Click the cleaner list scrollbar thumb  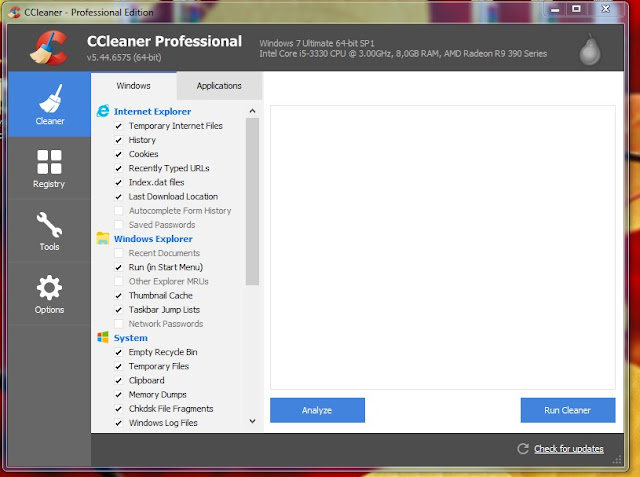point(252,202)
